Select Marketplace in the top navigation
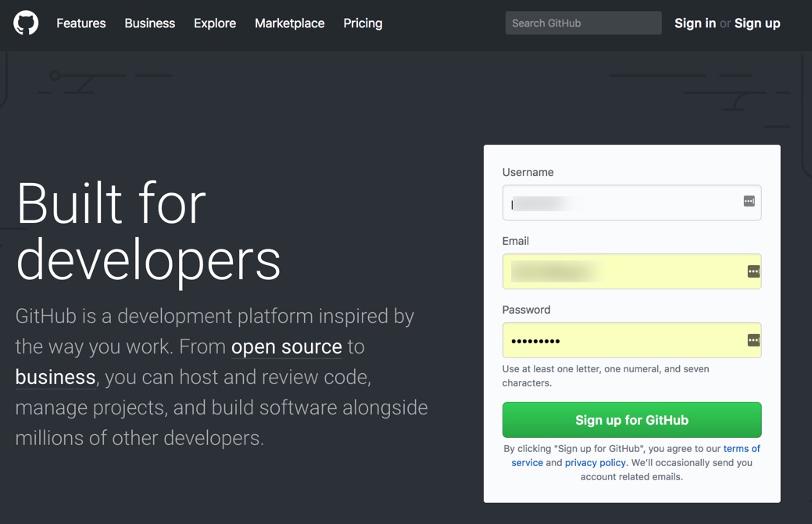This screenshot has height=524, width=812. tap(289, 23)
